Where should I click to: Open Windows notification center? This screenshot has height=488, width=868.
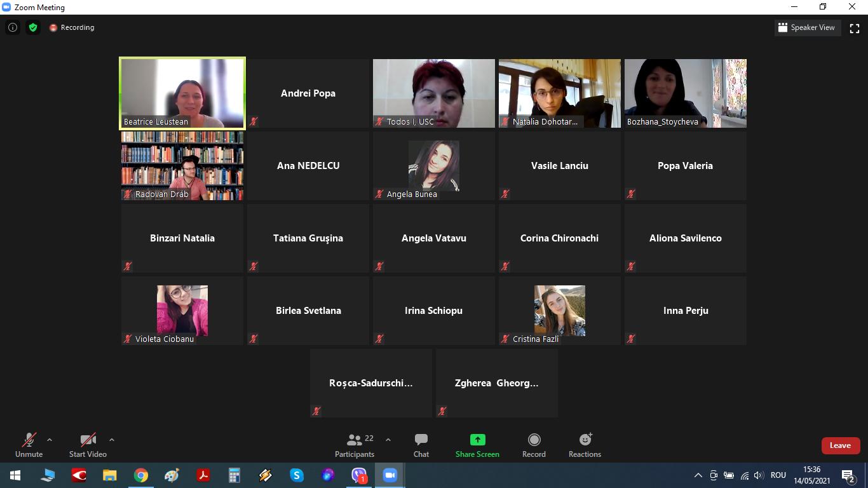848,475
